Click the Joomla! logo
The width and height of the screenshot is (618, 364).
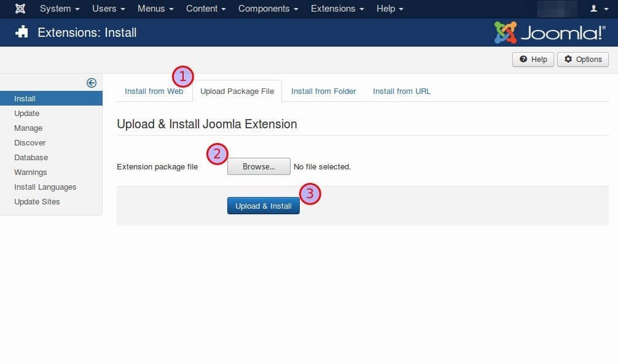(550, 33)
